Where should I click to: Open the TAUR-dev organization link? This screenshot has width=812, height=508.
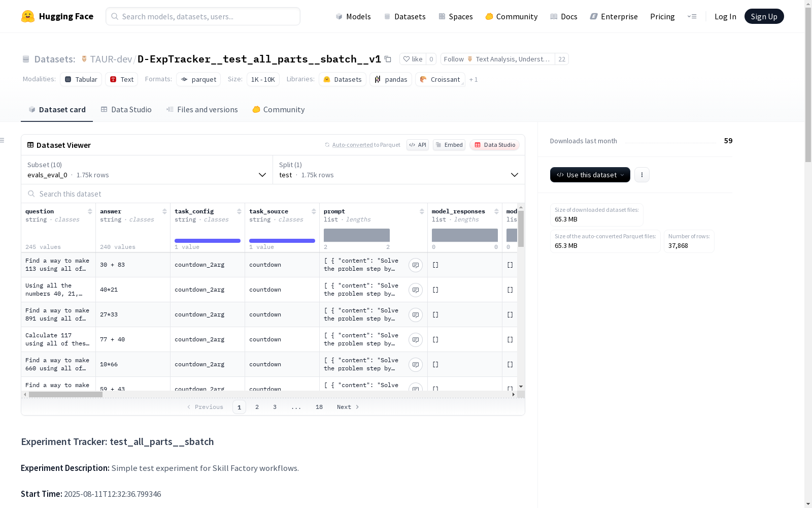click(111, 59)
